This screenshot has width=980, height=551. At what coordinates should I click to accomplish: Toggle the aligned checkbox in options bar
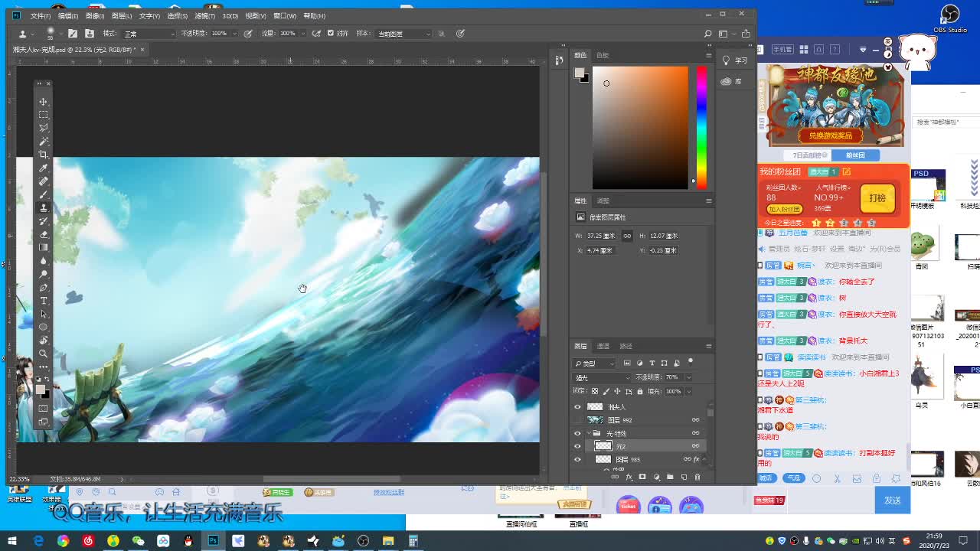[x=331, y=34]
